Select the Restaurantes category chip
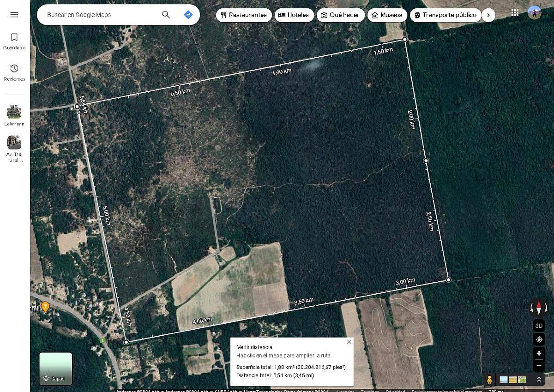The image size is (554, 392). click(x=244, y=15)
